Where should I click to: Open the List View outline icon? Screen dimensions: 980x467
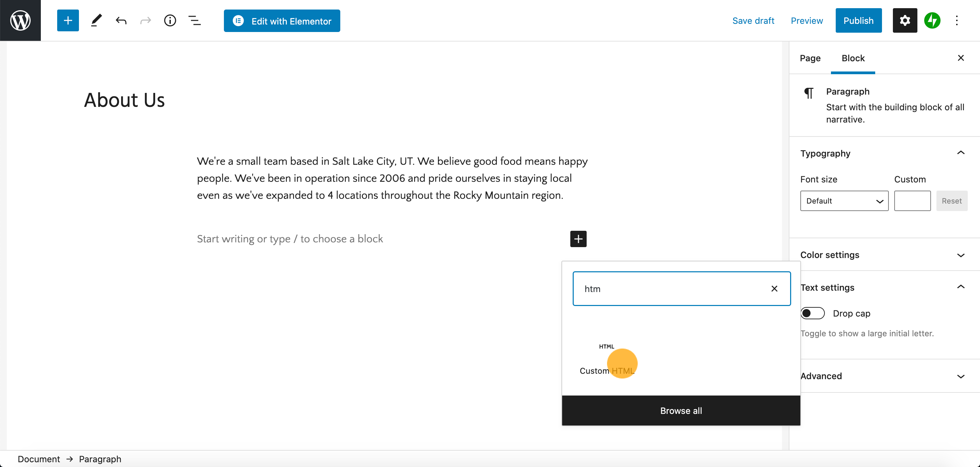(194, 20)
